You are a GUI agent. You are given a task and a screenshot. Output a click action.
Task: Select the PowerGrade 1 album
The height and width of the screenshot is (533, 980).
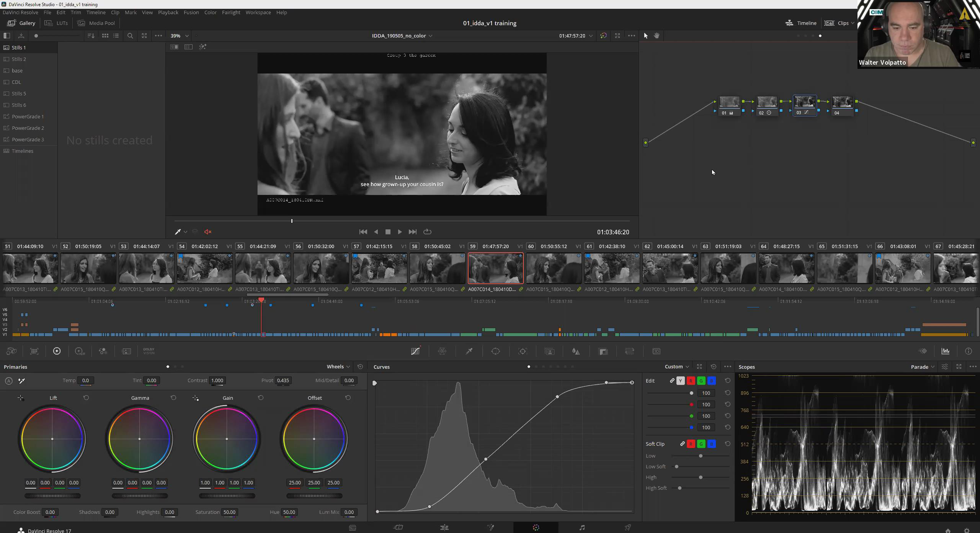(x=29, y=116)
